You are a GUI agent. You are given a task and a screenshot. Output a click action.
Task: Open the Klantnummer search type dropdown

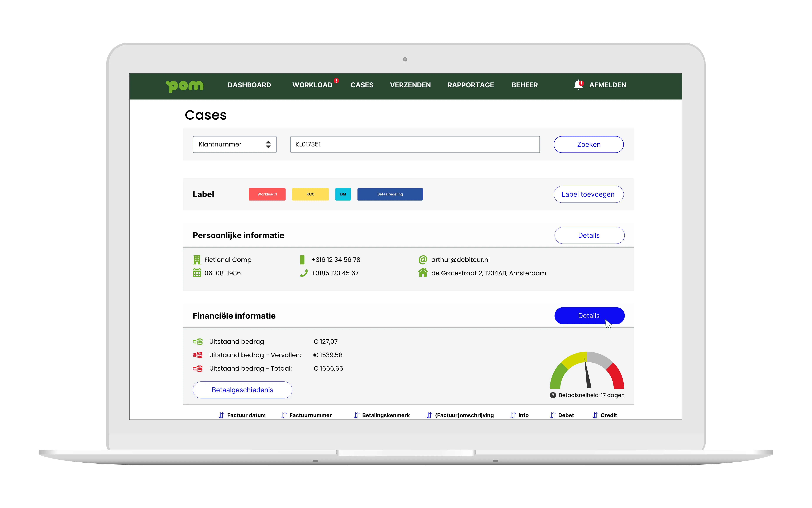click(x=235, y=145)
